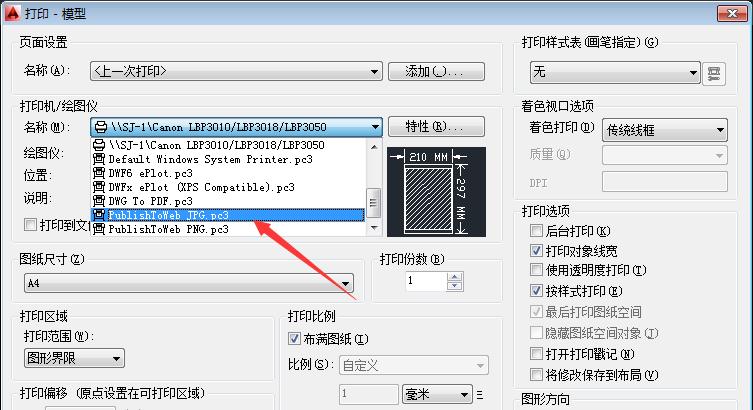Toggle 布满图纸 fit to paper checkbox

(294, 338)
